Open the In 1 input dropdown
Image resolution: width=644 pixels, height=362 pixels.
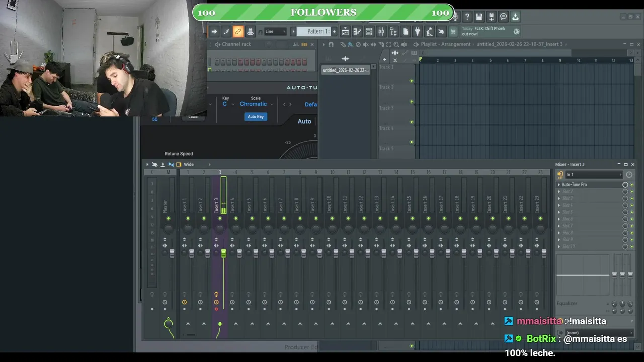pyautogui.click(x=594, y=174)
